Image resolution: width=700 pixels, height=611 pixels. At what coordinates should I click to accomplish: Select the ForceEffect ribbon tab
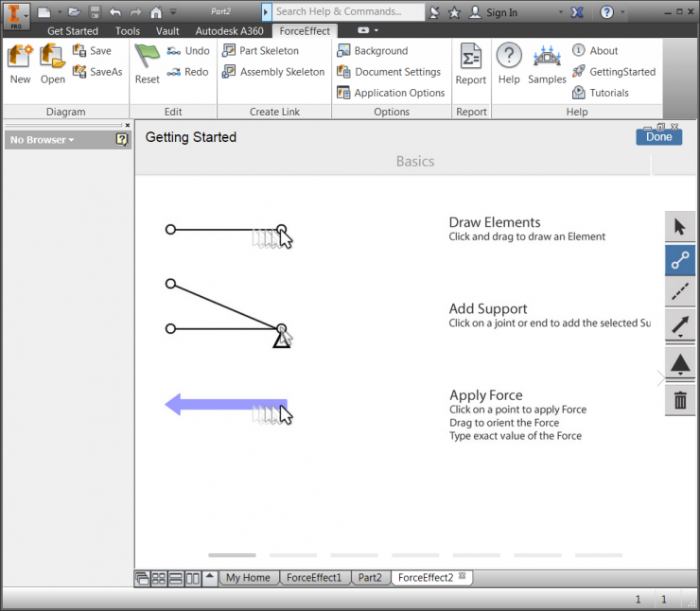coord(305,31)
